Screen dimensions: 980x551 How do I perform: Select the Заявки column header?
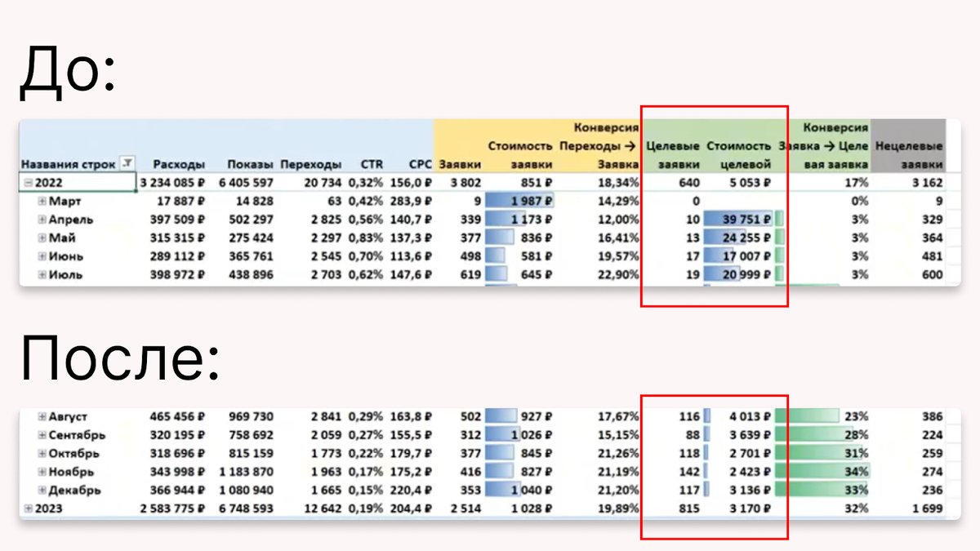click(460, 164)
